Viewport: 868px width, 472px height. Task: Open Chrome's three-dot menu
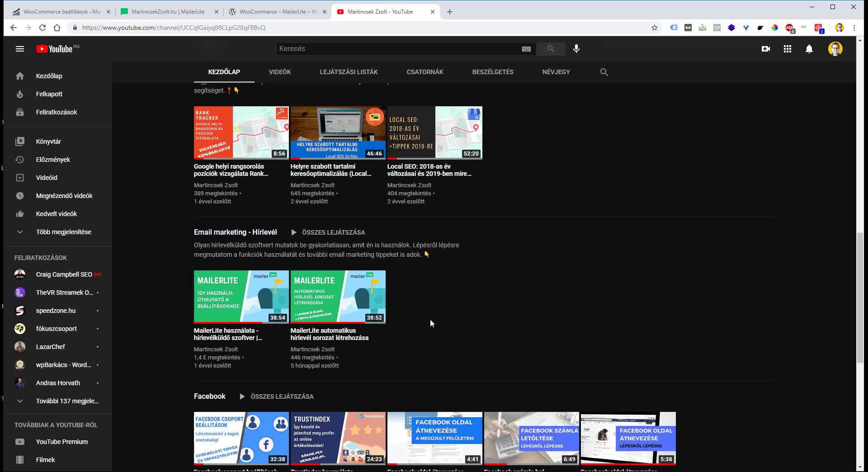(854, 28)
